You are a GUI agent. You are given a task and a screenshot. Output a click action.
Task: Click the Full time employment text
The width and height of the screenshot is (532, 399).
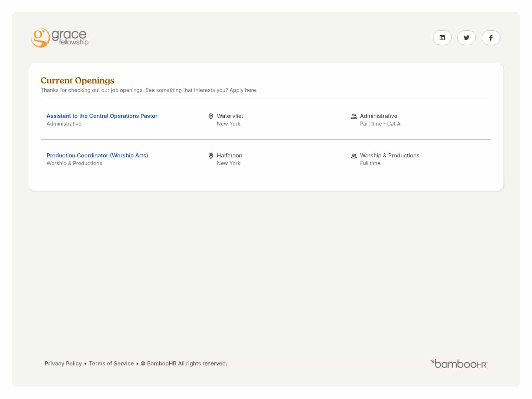[370, 163]
